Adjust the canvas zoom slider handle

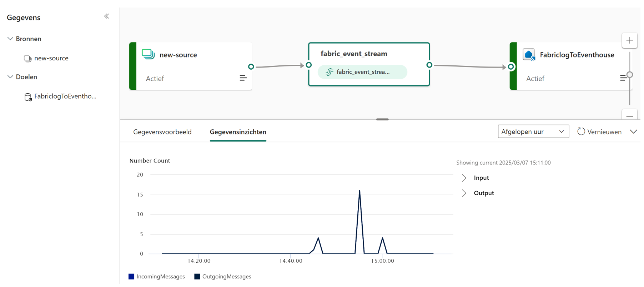point(630,75)
